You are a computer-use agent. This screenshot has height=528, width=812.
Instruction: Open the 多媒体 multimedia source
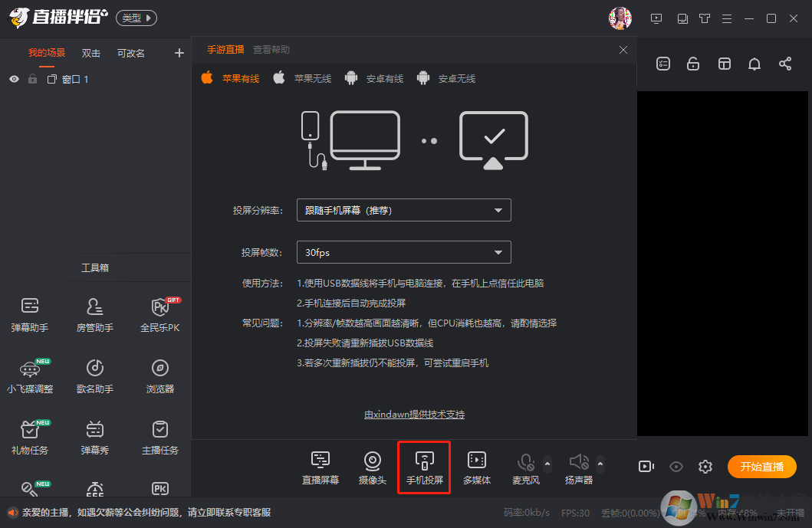[476, 467]
